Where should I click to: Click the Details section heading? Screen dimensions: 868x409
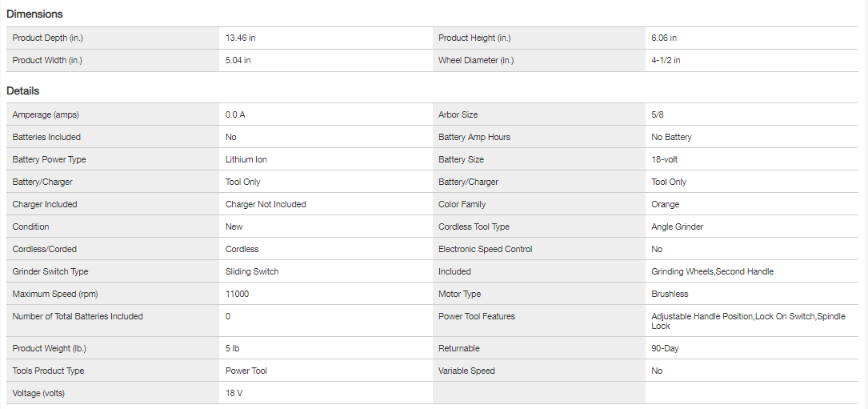(x=23, y=91)
